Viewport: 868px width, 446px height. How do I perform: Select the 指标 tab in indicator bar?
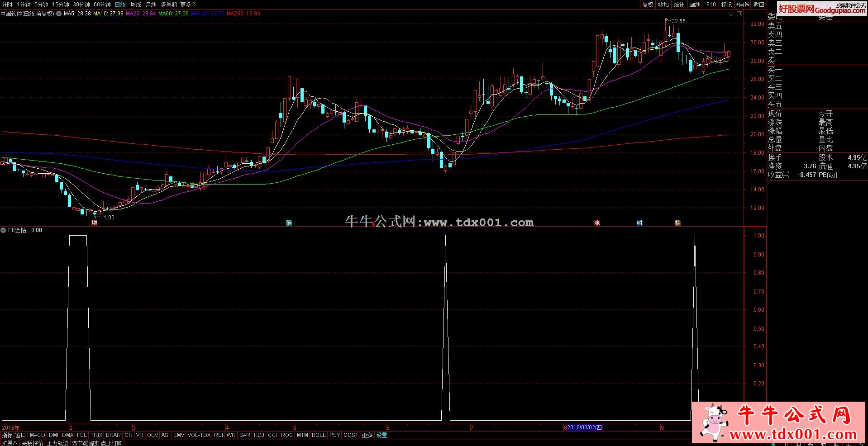click(7, 435)
